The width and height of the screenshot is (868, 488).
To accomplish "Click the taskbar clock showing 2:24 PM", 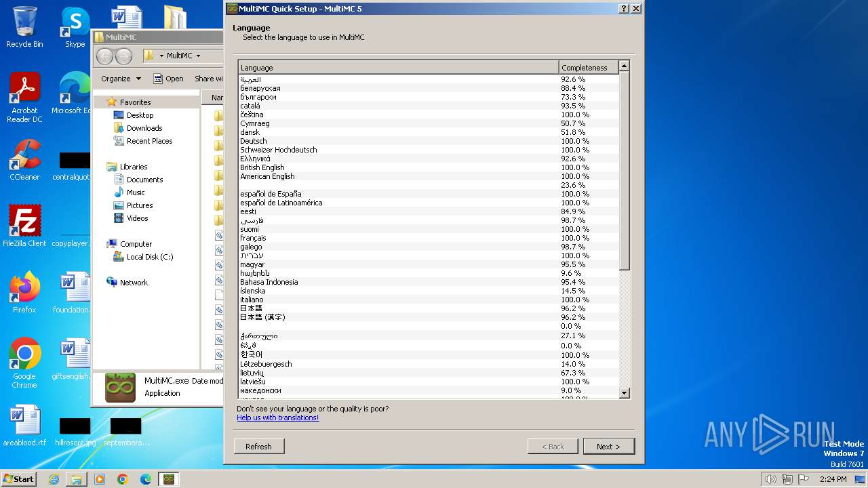I will 832,479.
